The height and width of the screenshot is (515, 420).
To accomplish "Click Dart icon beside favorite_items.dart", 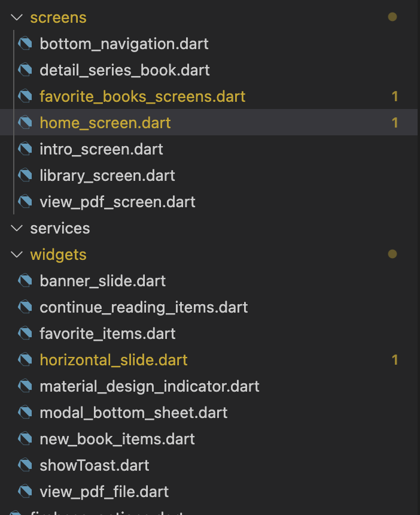I will pos(25,334).
